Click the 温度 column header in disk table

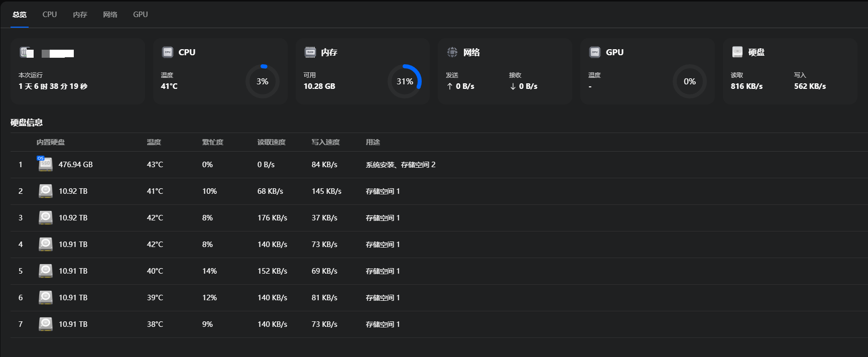[x=154, y=142]
